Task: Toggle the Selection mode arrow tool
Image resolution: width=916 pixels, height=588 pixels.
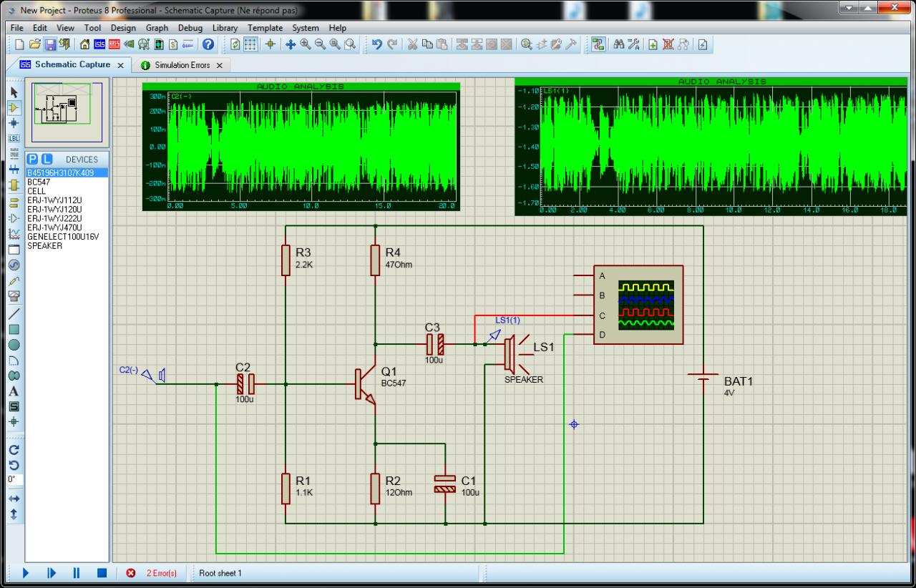Action: pos(13,92)
